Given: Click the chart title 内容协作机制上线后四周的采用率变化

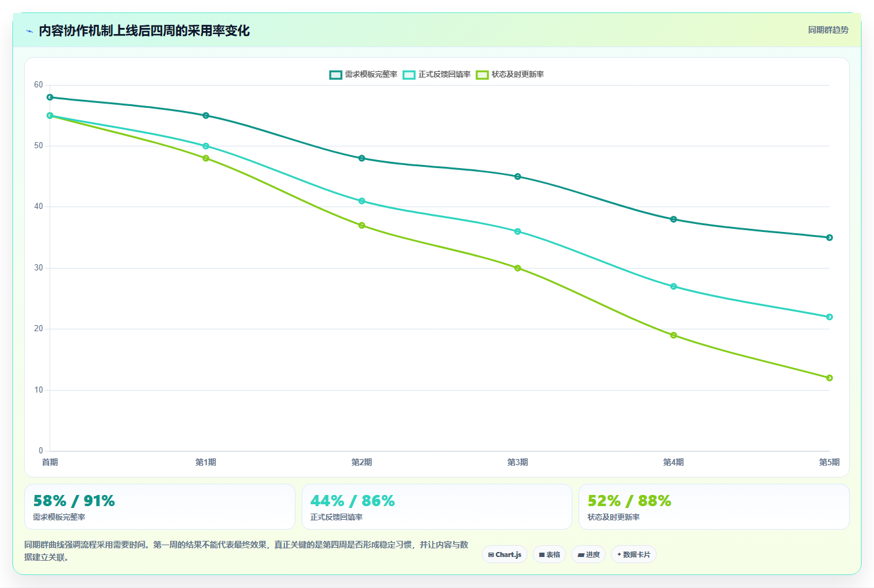Looking at the screenshot, I should click(x=144, y=31).
